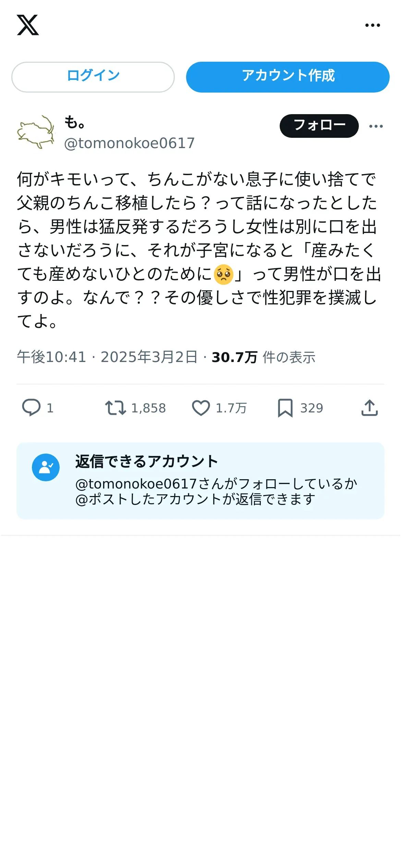Screen dimensions: 401x868
Task: Click the reply-permission person icon
Action: point(46,467)
